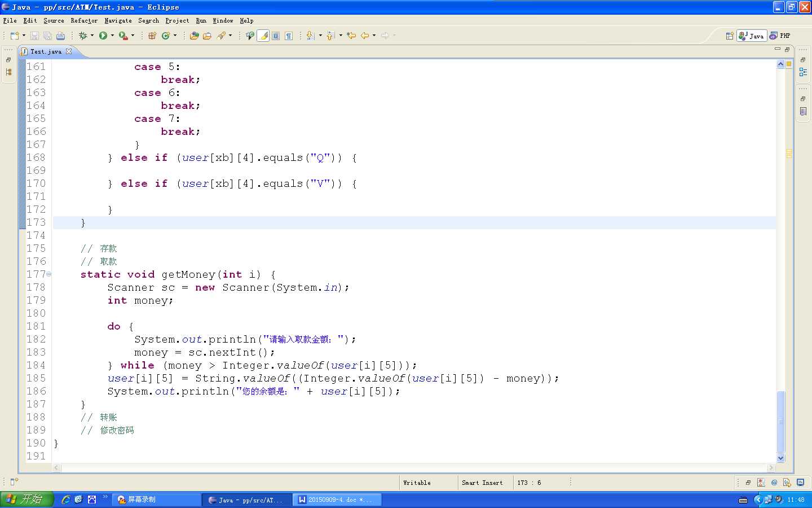Collapse the getMoney method fold marker
This screenshot has width=812, height=508.
click(x=49, y=274)
